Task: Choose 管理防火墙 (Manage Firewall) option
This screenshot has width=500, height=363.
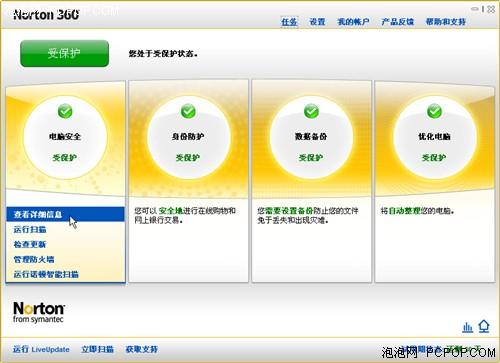Action: 34,259
